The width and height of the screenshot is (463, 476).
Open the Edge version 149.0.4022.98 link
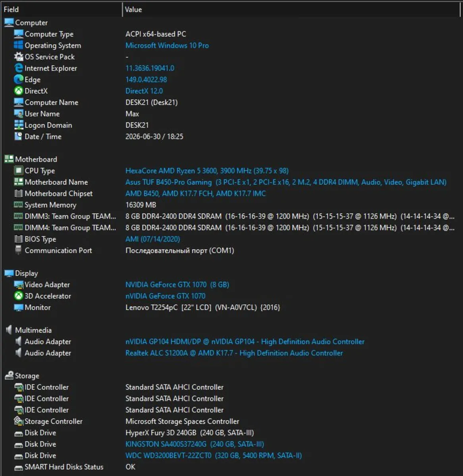click(146, 80)
